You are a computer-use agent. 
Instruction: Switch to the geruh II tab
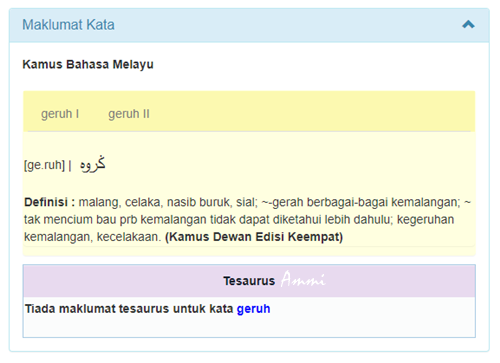point(129,114)
